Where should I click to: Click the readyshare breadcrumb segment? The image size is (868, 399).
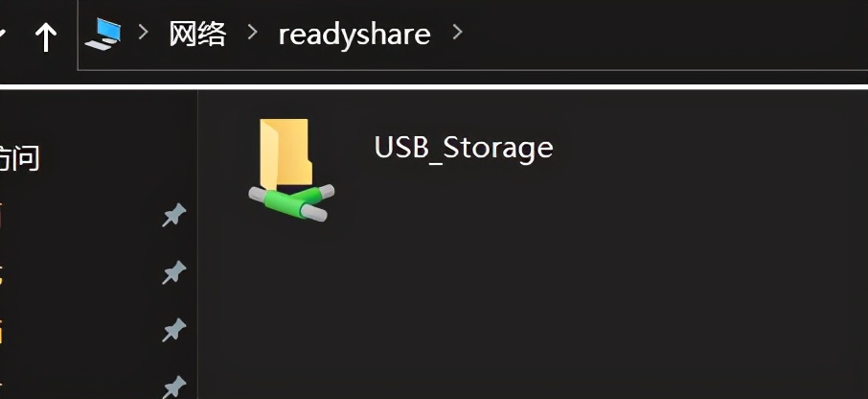pyautogui.click(x=354, y=35)
